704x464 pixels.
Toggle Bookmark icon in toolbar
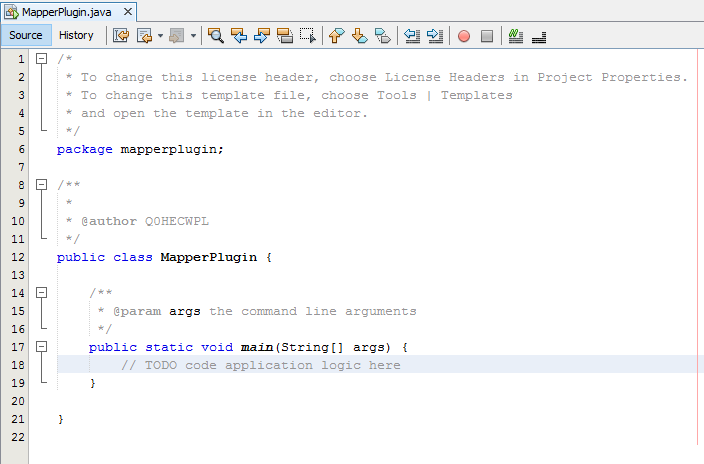click(383, 35)
